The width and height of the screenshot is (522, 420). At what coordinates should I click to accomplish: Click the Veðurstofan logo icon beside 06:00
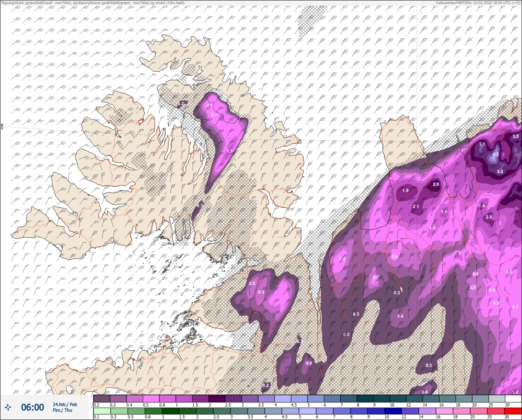click(8, 407)
